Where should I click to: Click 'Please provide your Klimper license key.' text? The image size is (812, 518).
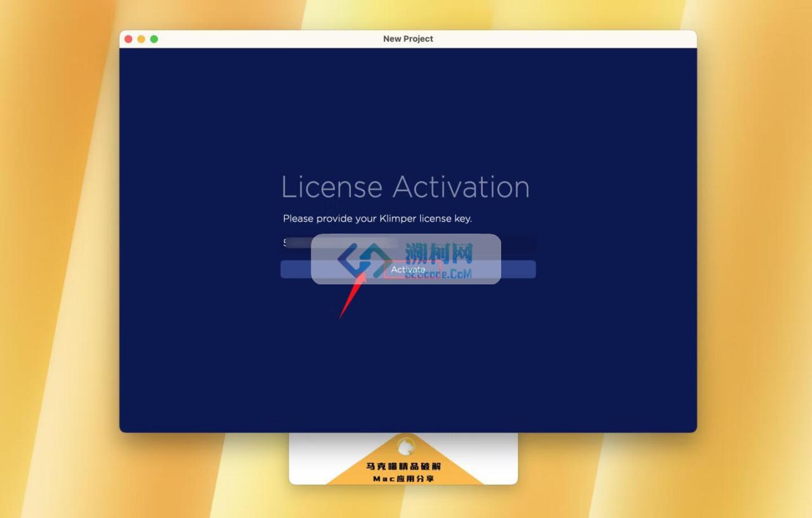[377, 218]
